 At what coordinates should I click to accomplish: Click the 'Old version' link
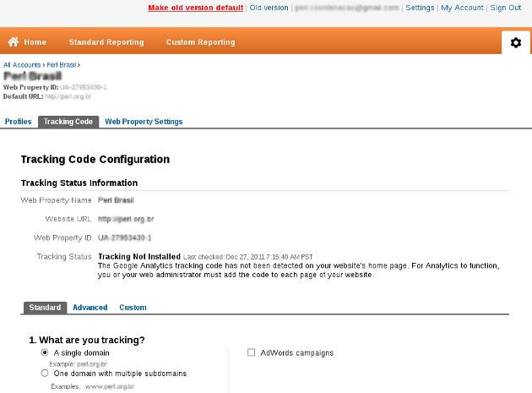coord(269,8)
